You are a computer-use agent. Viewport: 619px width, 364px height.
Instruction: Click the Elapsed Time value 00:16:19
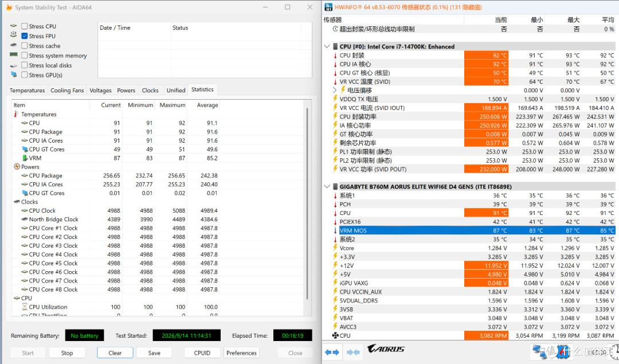pyautogui.click(x=292, y=335)
